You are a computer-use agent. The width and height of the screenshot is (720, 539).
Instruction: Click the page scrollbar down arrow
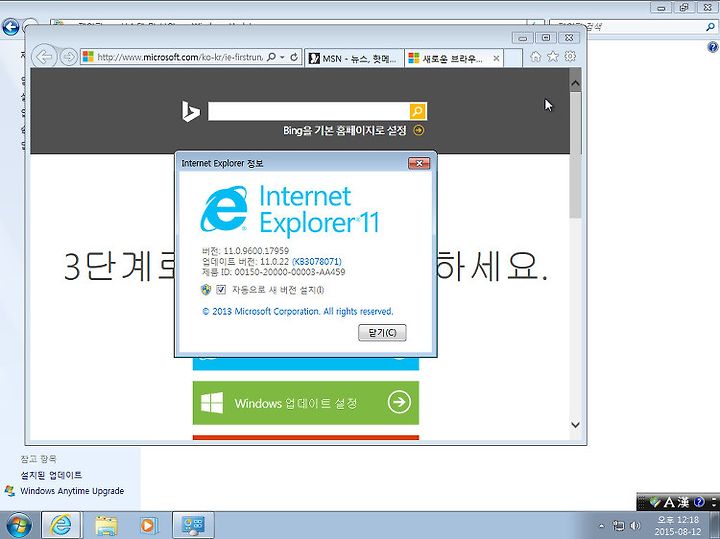pos(575,425)
